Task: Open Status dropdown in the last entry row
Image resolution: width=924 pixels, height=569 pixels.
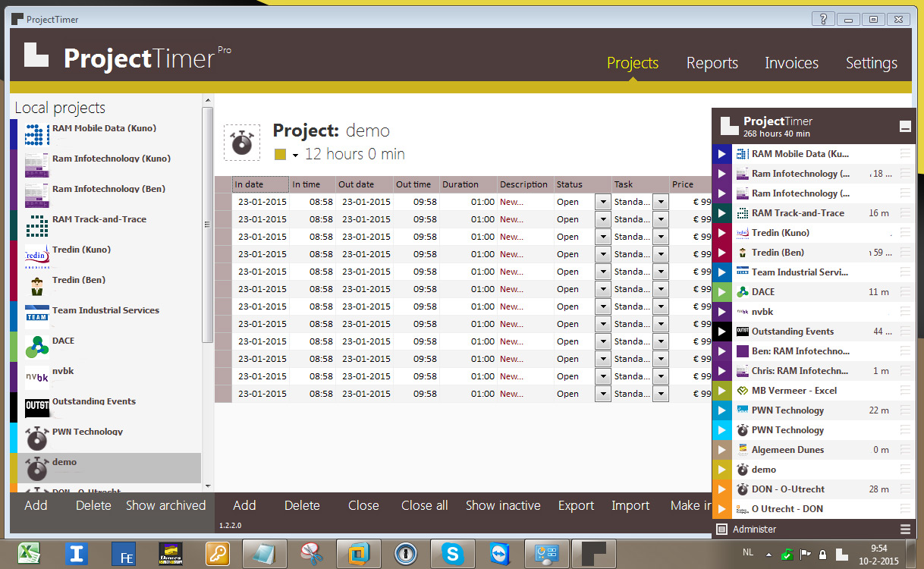Action: tap(602, 394)
